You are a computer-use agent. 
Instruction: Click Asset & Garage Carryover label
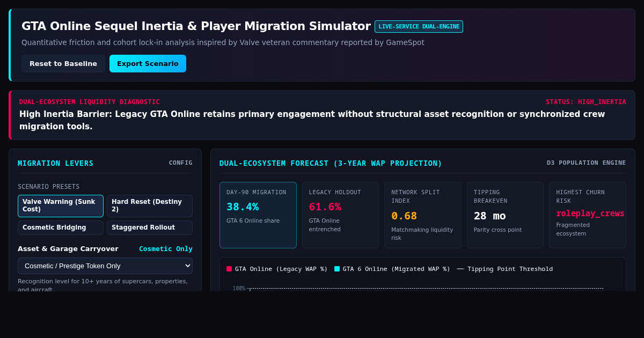point(68,249)
